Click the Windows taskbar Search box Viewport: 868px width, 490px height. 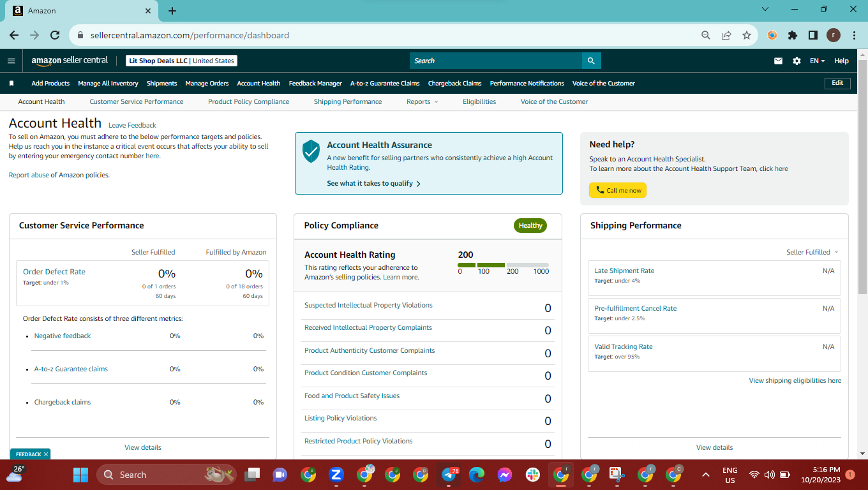point(167,475)
